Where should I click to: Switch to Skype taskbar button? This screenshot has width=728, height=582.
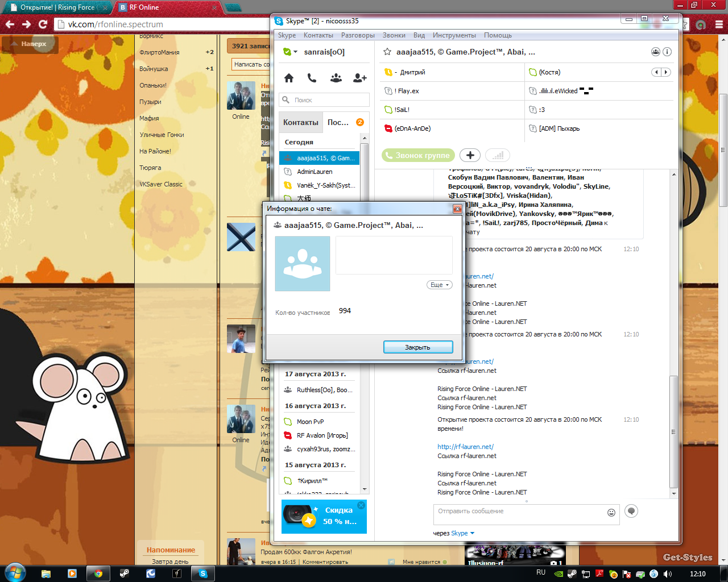point(203,573)
